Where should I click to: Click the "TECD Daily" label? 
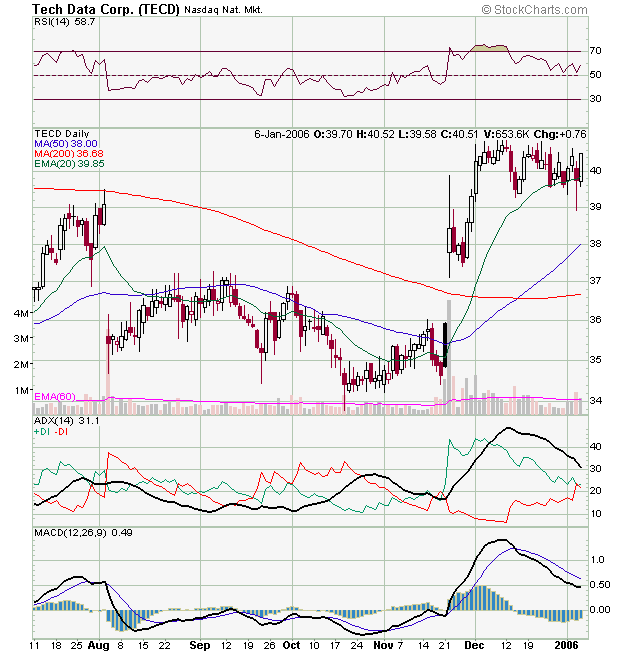(62, 134)
